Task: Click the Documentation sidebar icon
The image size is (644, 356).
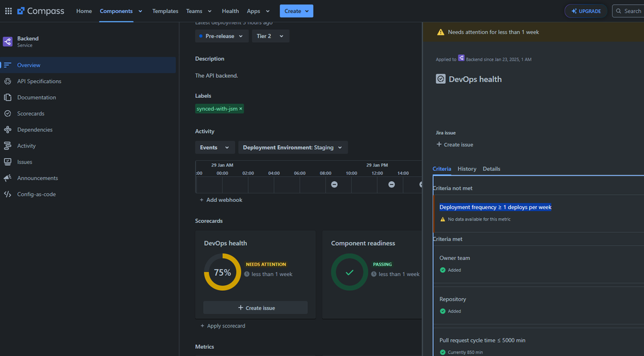Action: click(x=7, y=97)
